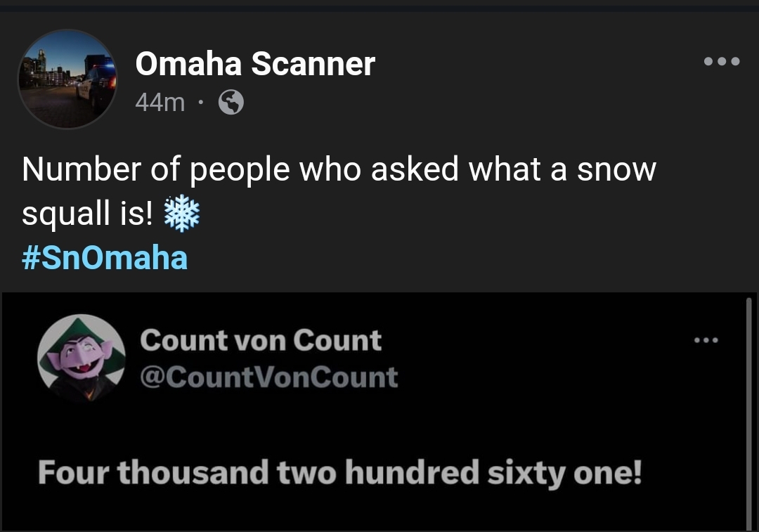Click the word 'Four' in the tweet
This screenshot has height=532, width=759.
tap(72, 472)
